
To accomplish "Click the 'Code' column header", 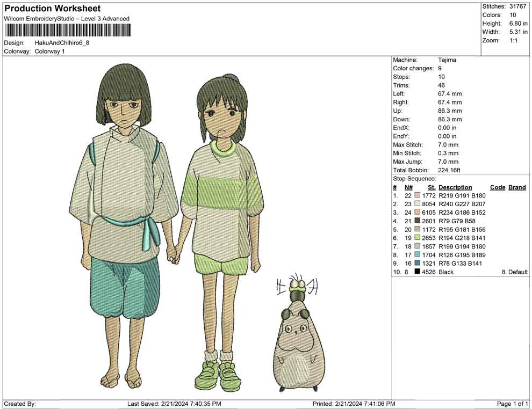I will (498, 187).
